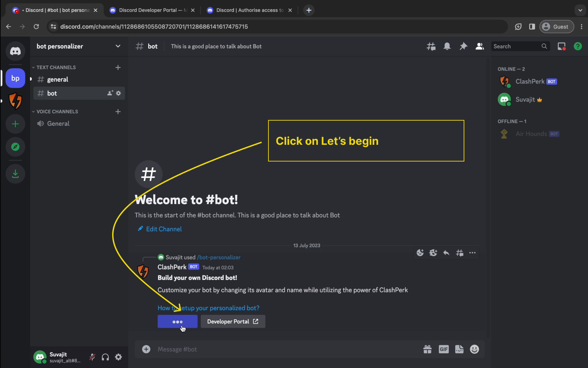
Task: Click the Developer Portal button
Action: (233, 322)
